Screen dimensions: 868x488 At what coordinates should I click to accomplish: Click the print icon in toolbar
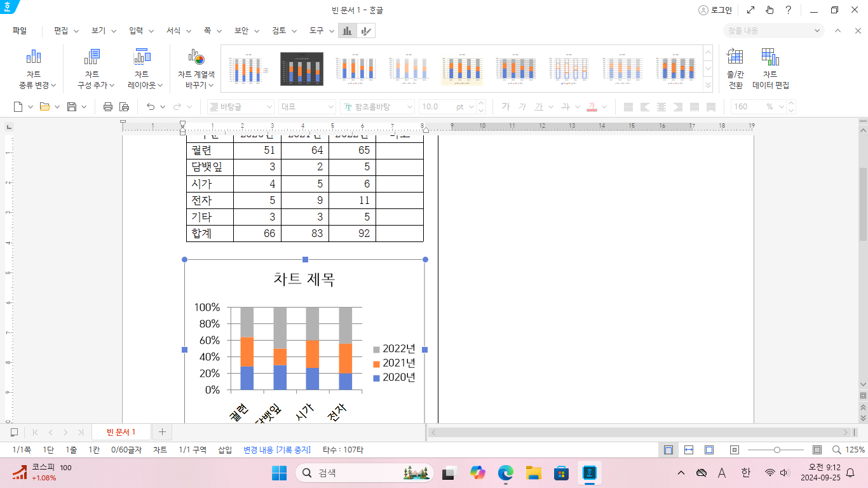point(107,107)
